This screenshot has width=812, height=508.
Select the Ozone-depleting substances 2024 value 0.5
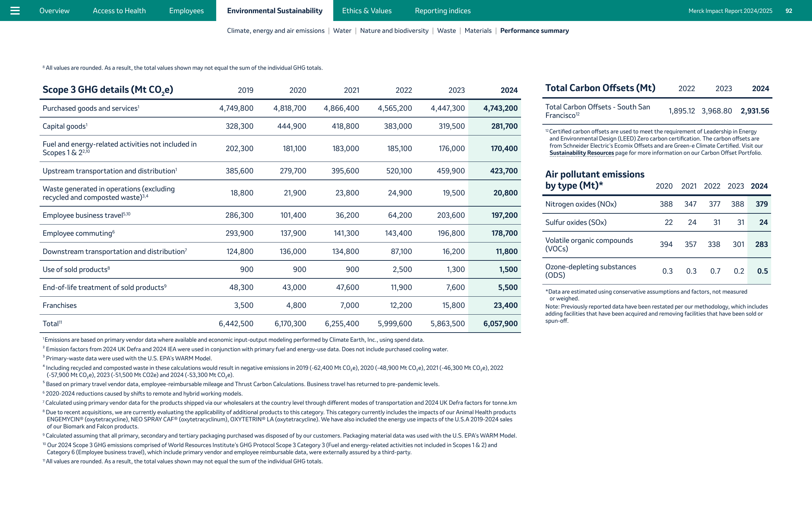762,271
